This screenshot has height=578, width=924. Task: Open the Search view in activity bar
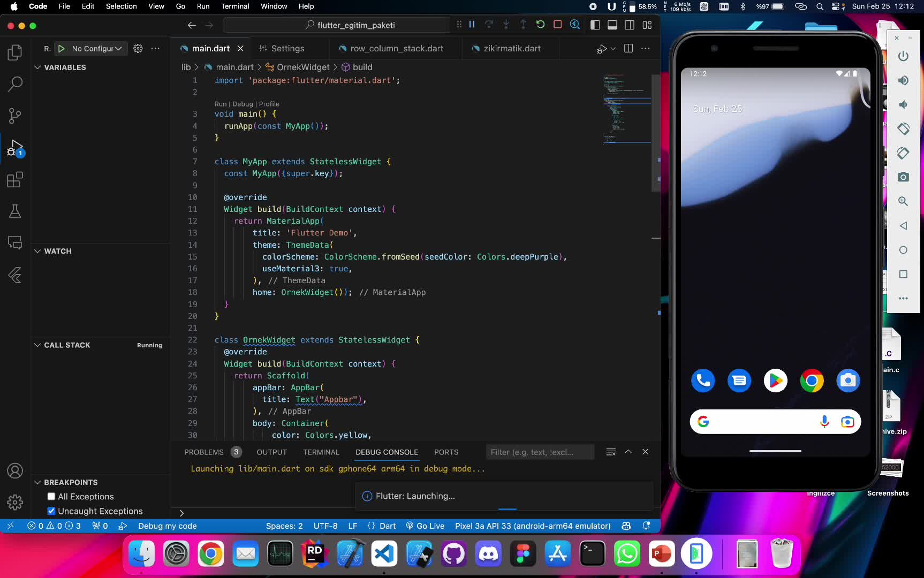pyautogui.click(x=15, y=84)
